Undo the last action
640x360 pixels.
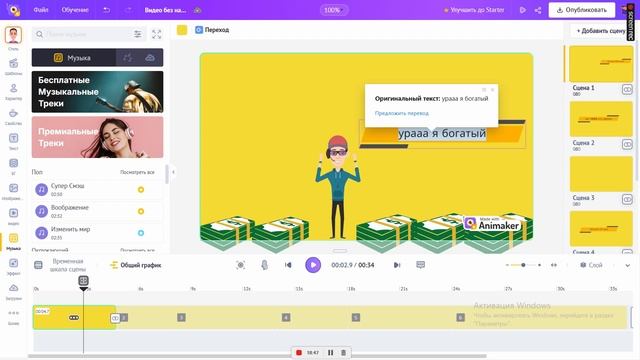(x=107, y=10)
